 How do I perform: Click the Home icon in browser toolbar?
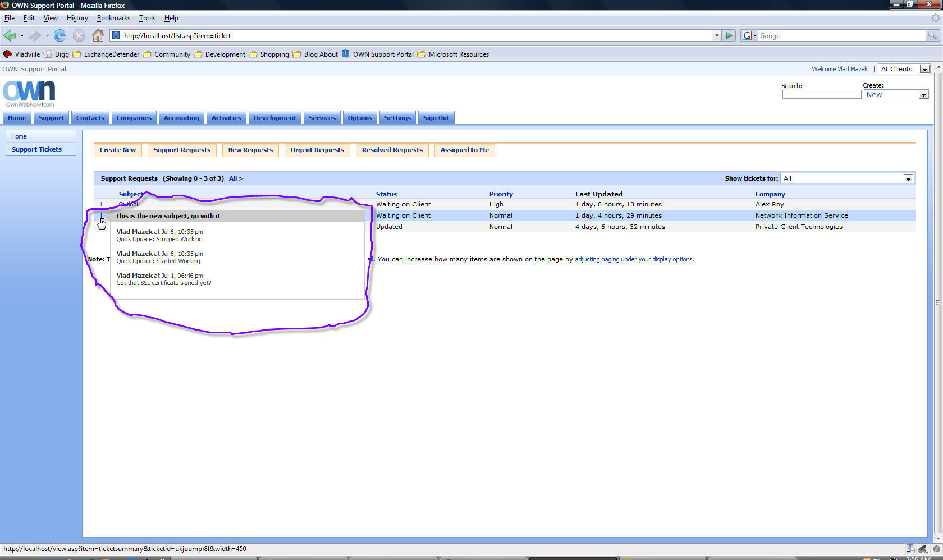98,36
